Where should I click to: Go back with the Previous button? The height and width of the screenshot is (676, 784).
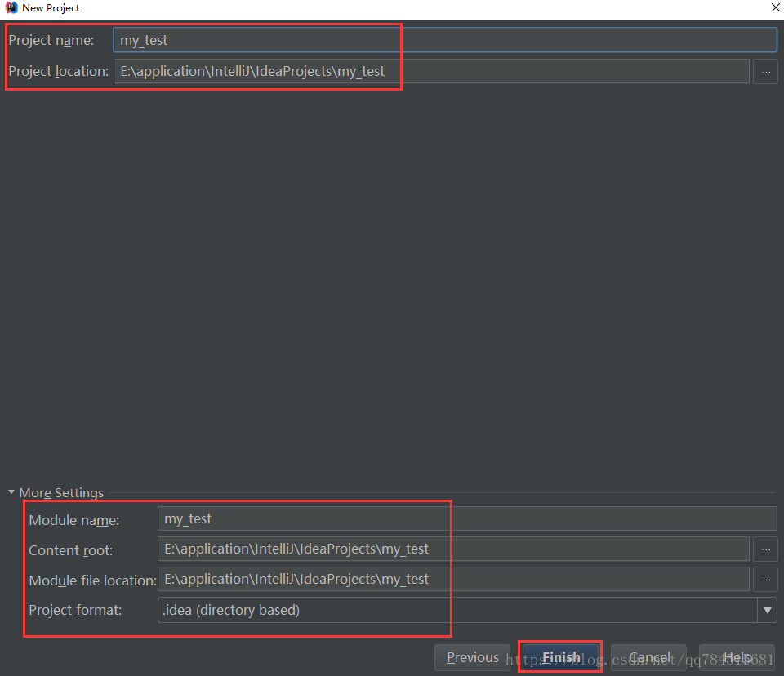472,657
